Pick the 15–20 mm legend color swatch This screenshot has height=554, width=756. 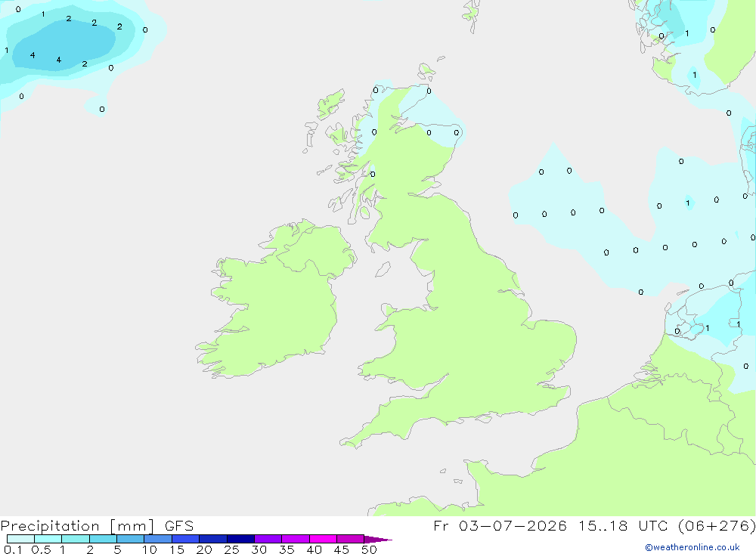(186, 539)
